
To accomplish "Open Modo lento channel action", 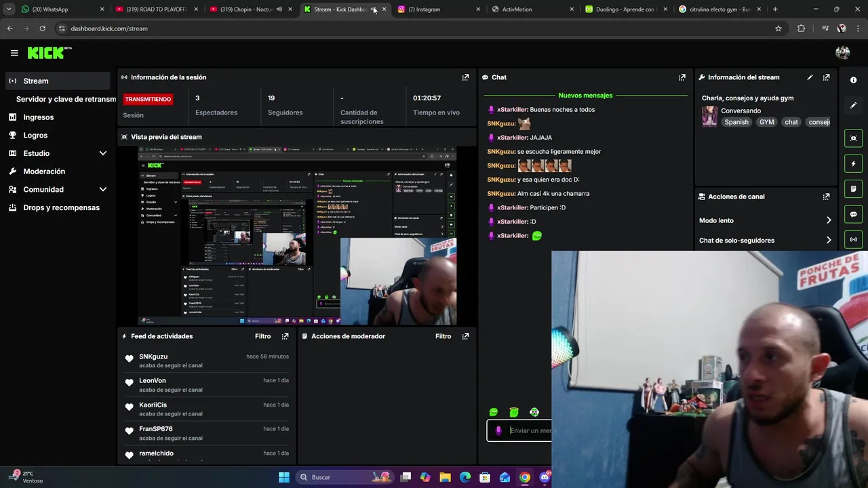I will coord(766,220).
